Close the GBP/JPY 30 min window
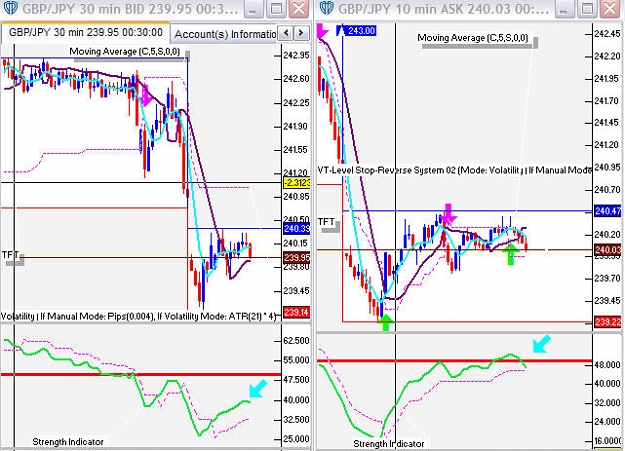The height and width of the screenshot is (451, 625). click(299, 8)
